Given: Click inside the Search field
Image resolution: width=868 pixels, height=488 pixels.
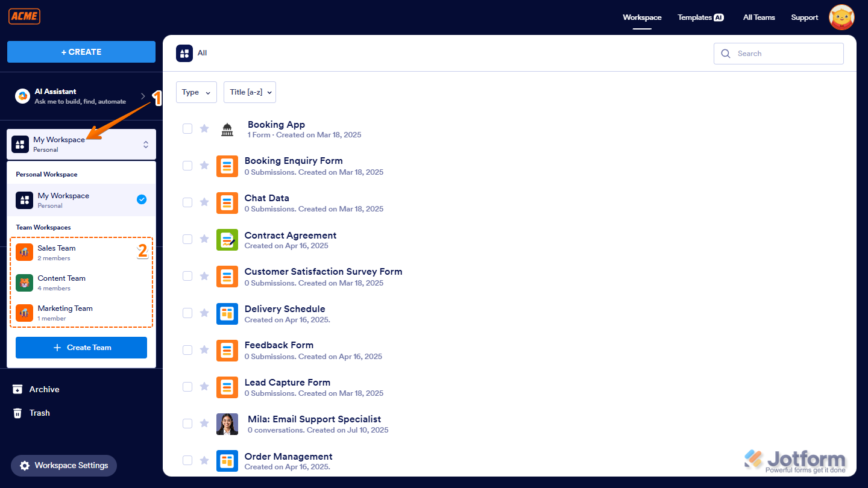Looking at the screenshot, I should coord(778,54).
